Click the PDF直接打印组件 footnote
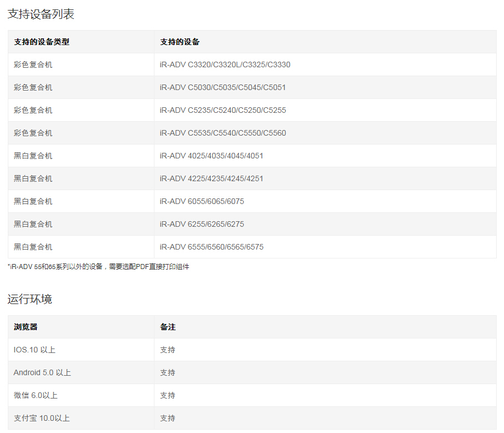The width and height of the screenshot is (504, 433). tap(98, 267)
